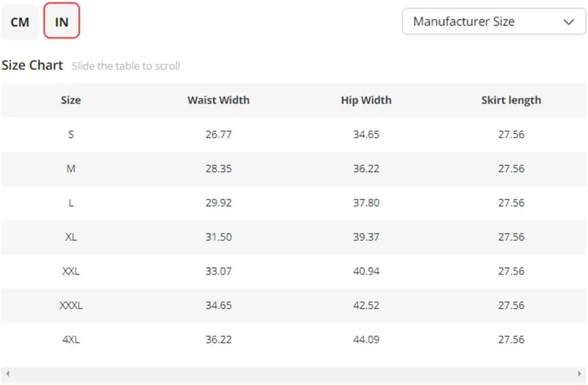Click hip value 40.94 for XXL

[366, 271]
